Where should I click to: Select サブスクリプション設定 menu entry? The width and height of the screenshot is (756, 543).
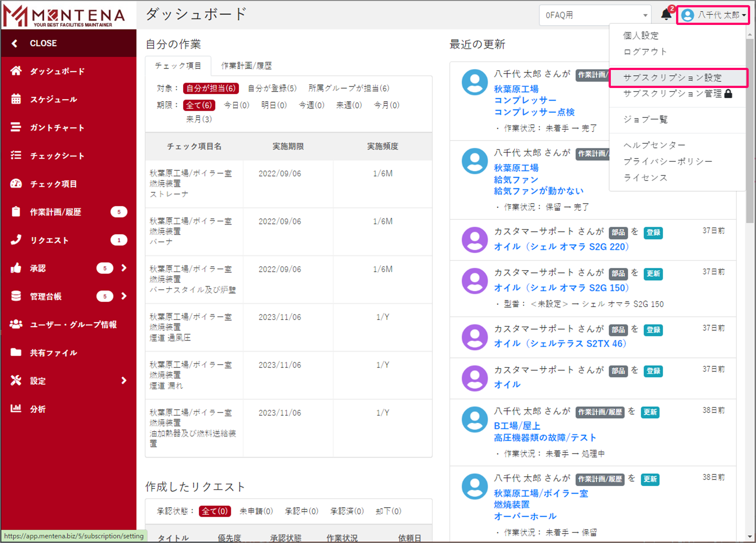672,78
